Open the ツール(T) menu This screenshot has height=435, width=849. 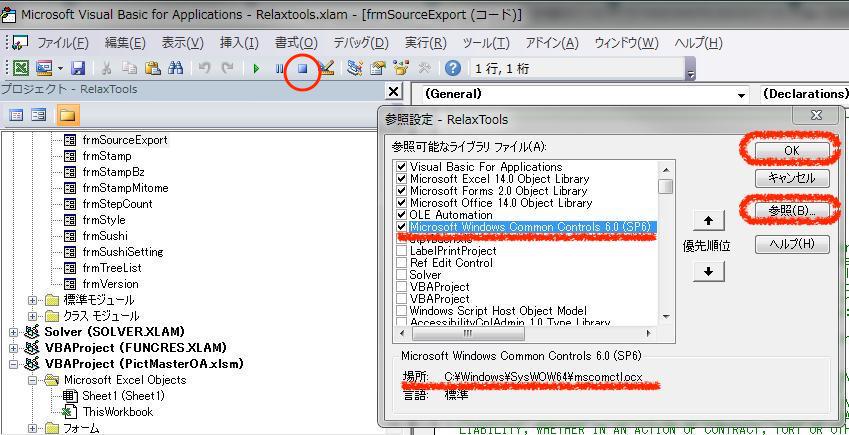[486, 43]
